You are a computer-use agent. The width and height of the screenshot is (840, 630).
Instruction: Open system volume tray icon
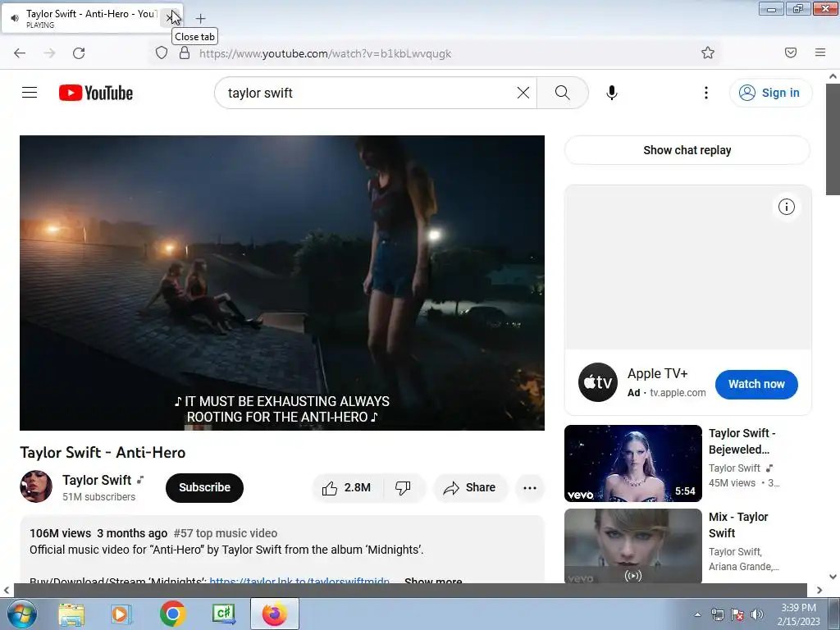(x=757, y=614)
